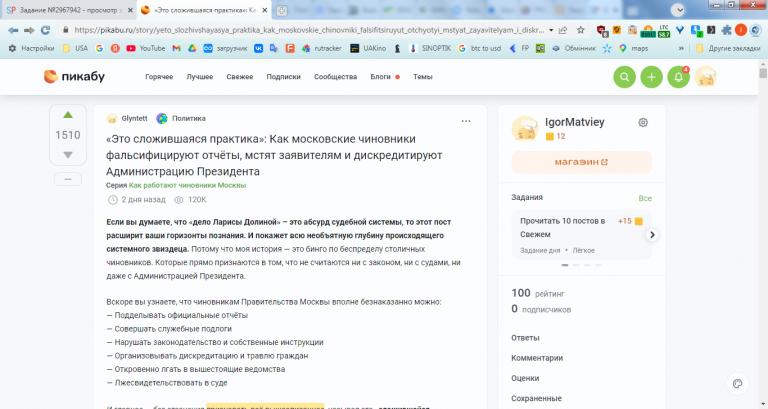Open the tab search dropdown
768x409 pixels.
tap(678, 10)
